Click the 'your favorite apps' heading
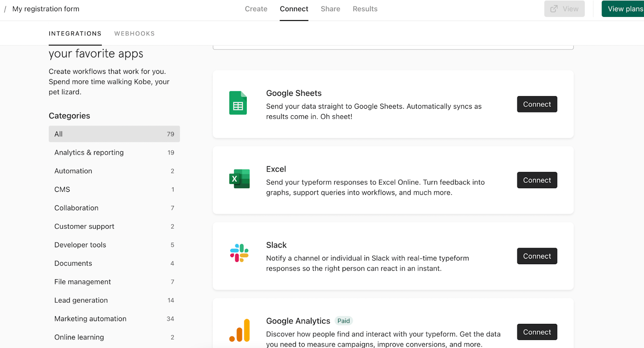 pyautogui.click(x=96, y=54)
